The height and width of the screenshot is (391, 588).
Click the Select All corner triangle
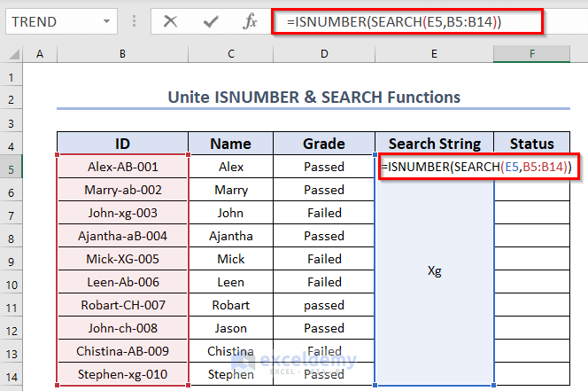(12, 55)
